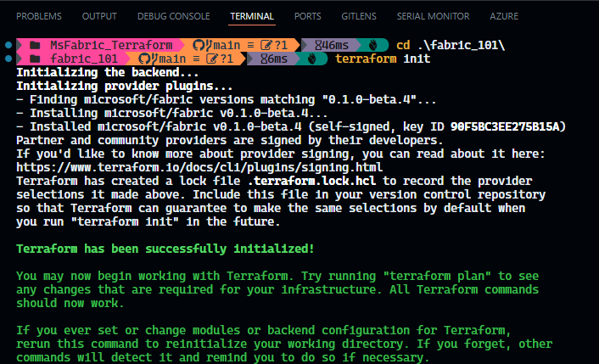Viewport: 599px width, 364px height.
Task: Click the folder icon before MsFabric_Terraform
Action: (x=35, y=45)
